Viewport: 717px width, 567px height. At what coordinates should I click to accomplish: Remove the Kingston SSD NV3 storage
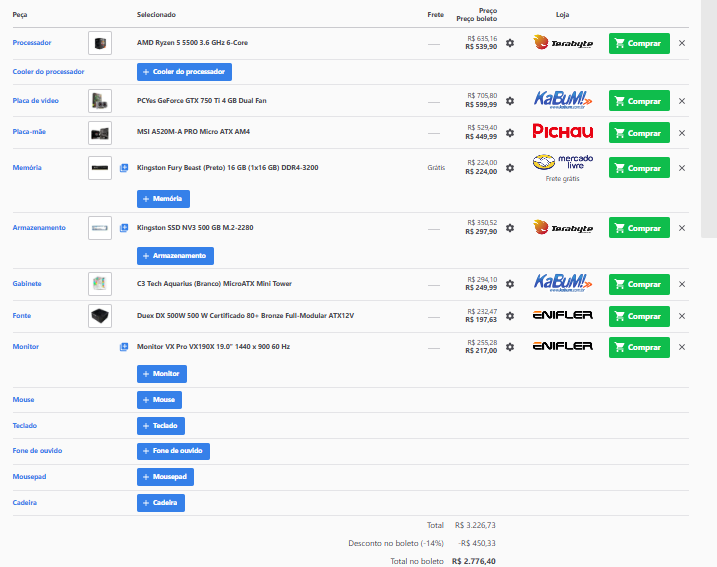pos(682,228)
